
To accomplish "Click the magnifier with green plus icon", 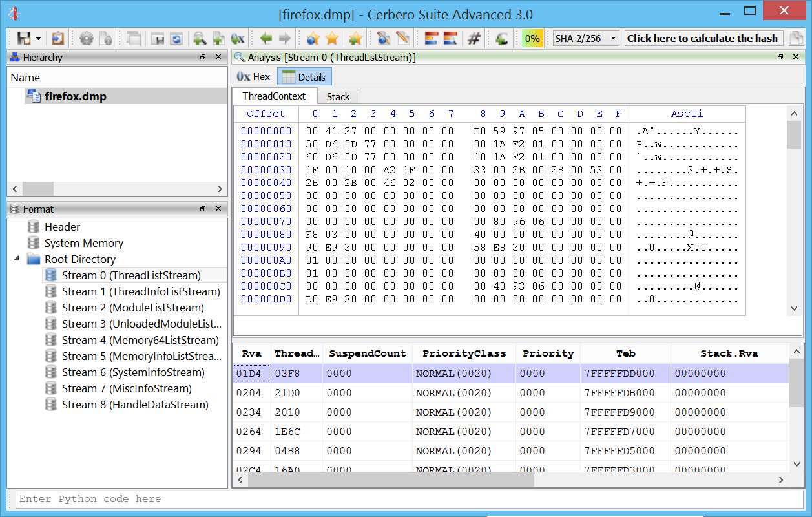I will [200, 38].
